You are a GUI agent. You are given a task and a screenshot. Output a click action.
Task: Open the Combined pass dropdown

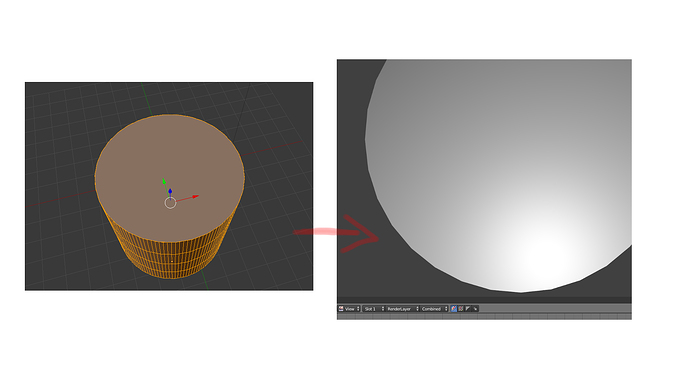tap(434, 309)
